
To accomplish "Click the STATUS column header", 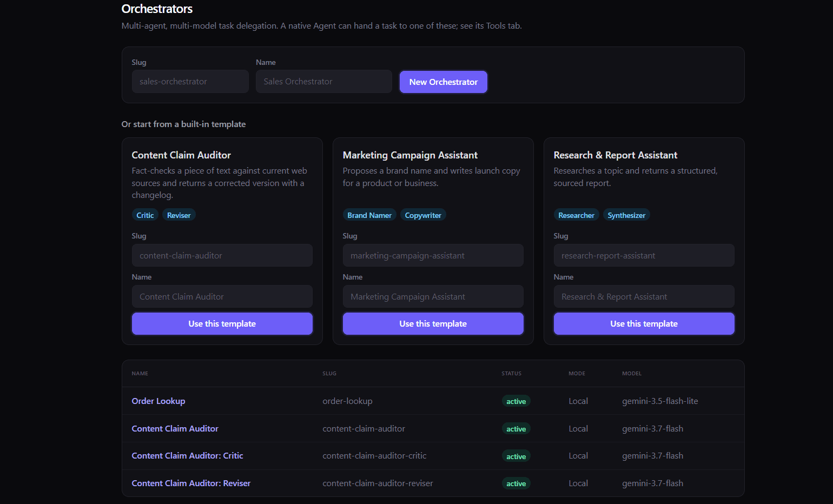I will (512, 373).
